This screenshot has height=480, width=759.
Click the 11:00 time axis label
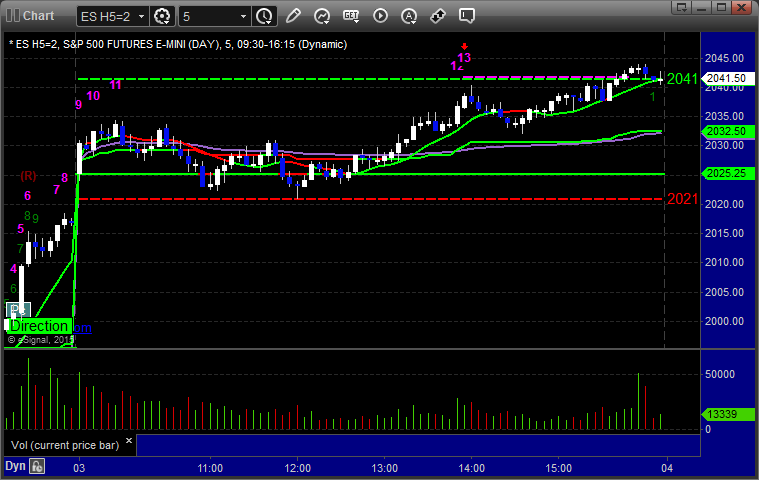pyautogui.click(x=210, y=468)
